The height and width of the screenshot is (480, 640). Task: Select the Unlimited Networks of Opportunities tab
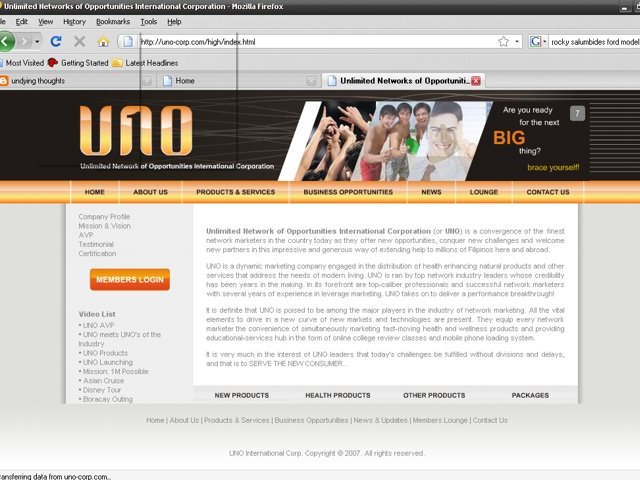coord(399,81)
